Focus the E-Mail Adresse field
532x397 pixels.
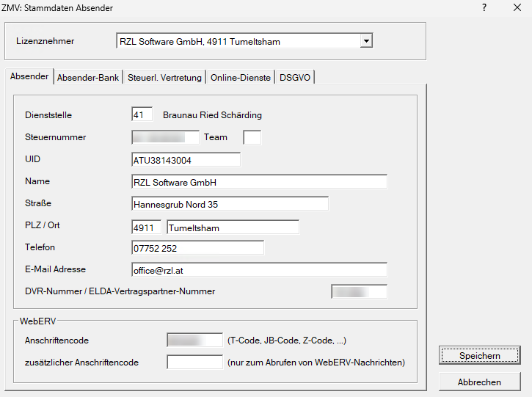click(x=259, y=270)
